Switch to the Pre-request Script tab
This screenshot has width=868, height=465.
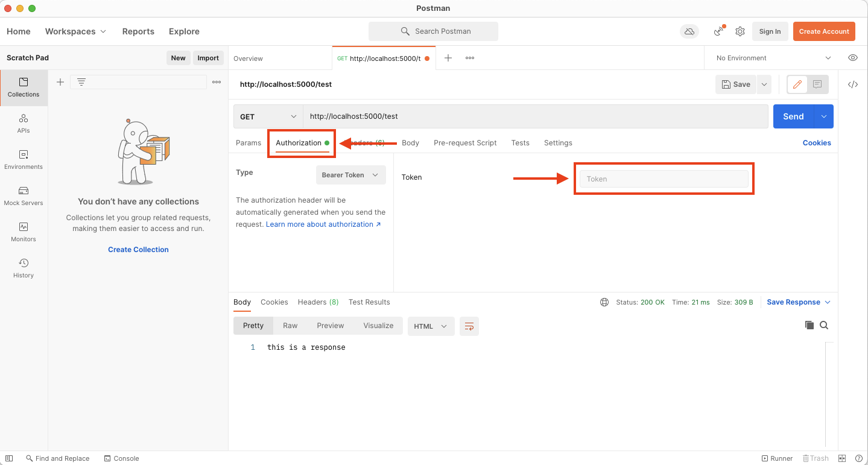click(464, 143)
